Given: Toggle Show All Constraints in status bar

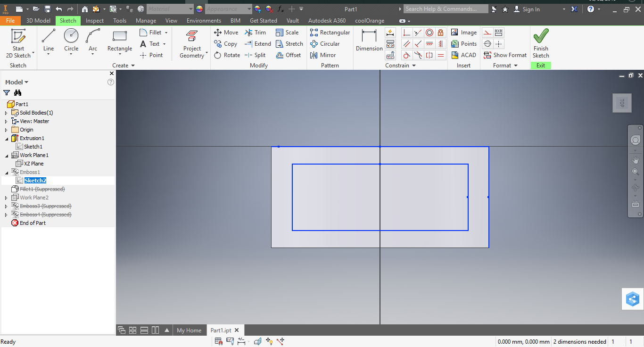Looking at the screenshot, I should click(x=230, y=341).
